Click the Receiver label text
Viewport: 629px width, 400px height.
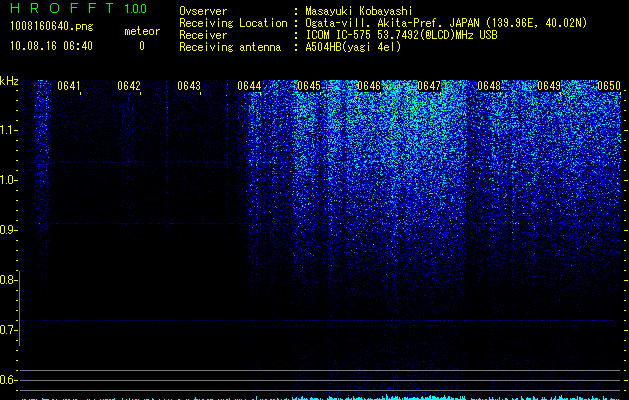[x=203, y=35]
